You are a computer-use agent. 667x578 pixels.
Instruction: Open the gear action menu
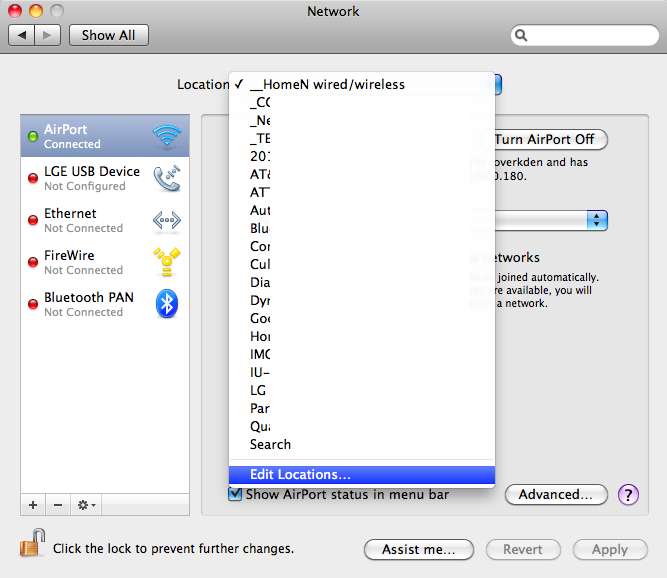pos(86,505)
